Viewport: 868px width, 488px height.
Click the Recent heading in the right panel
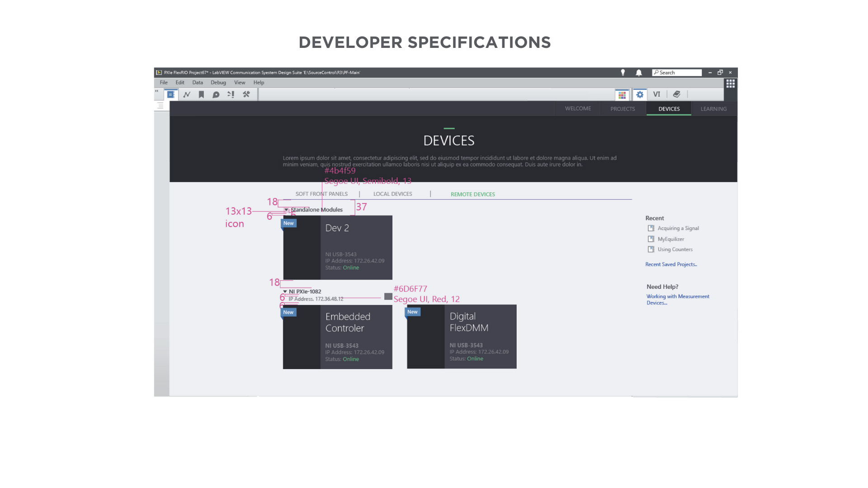pos(655,218)
